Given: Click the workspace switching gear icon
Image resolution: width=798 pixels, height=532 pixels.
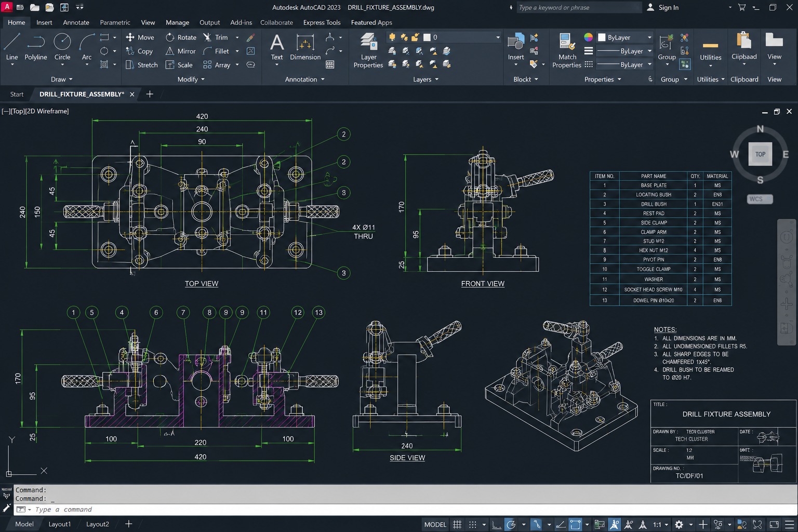Looking at the screenshot, I should pyautogui.click(x=679, y=524).
